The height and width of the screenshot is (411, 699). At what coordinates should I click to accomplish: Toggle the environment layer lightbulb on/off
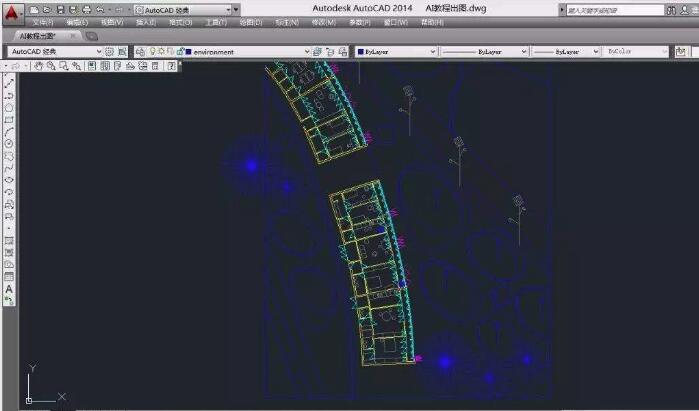click(153, 51)
